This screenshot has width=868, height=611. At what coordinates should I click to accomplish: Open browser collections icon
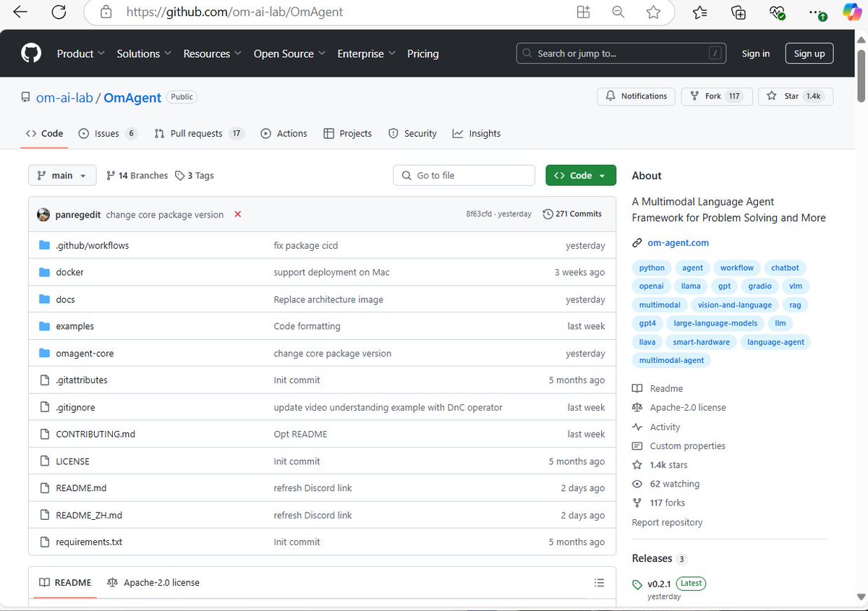tap(739, 12)
